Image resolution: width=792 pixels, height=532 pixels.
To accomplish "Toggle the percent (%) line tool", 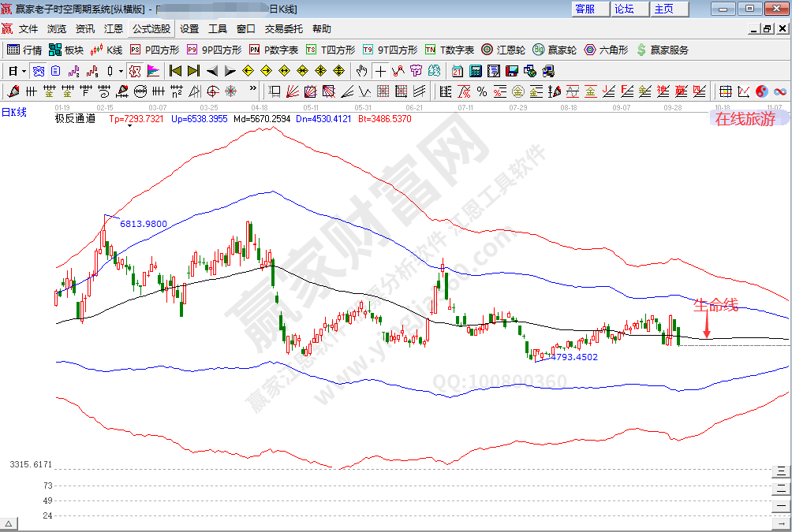I will pyautogui.click(x=481, y=91).
